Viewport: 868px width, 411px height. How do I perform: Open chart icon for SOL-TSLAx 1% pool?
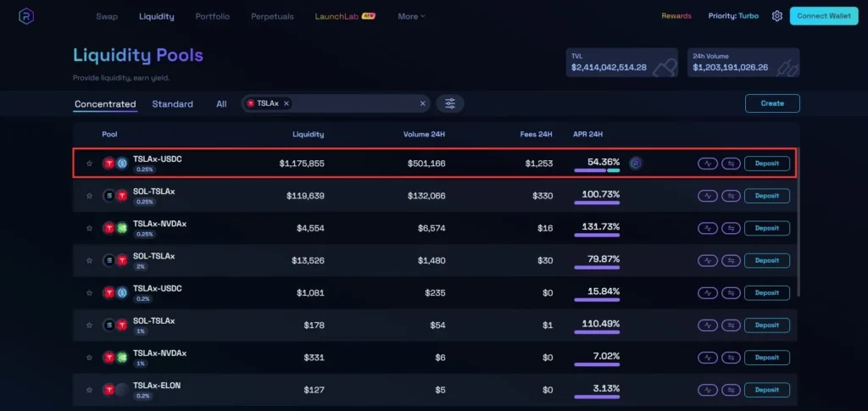(708, 325)
